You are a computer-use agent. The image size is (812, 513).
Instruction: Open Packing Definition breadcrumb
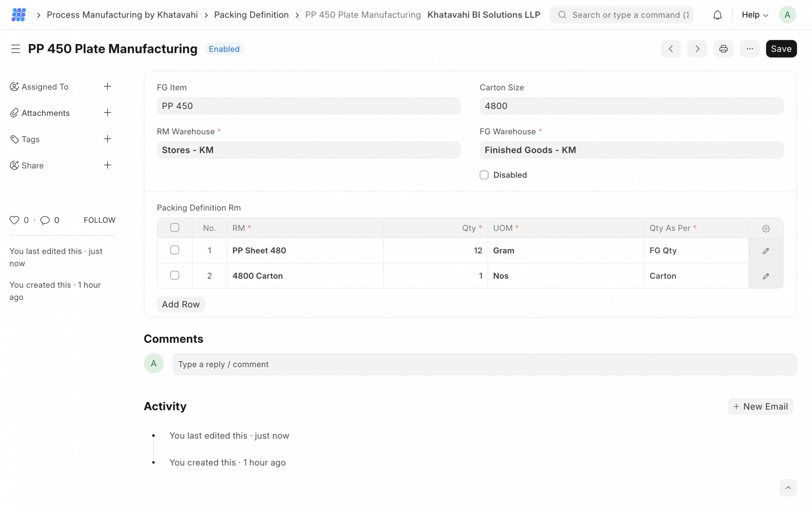point(251,15)
